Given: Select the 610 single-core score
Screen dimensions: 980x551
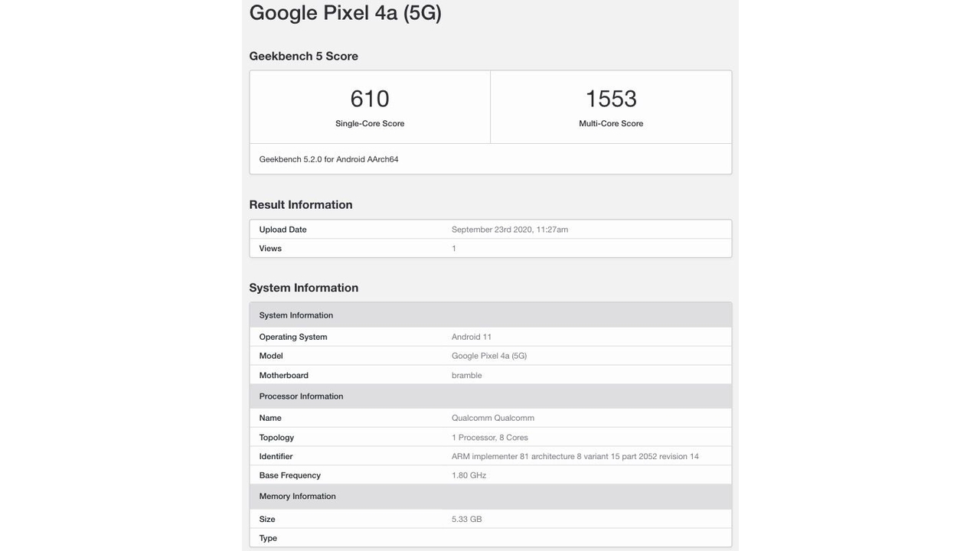Looking at the screenshot, I should (370, 99).
